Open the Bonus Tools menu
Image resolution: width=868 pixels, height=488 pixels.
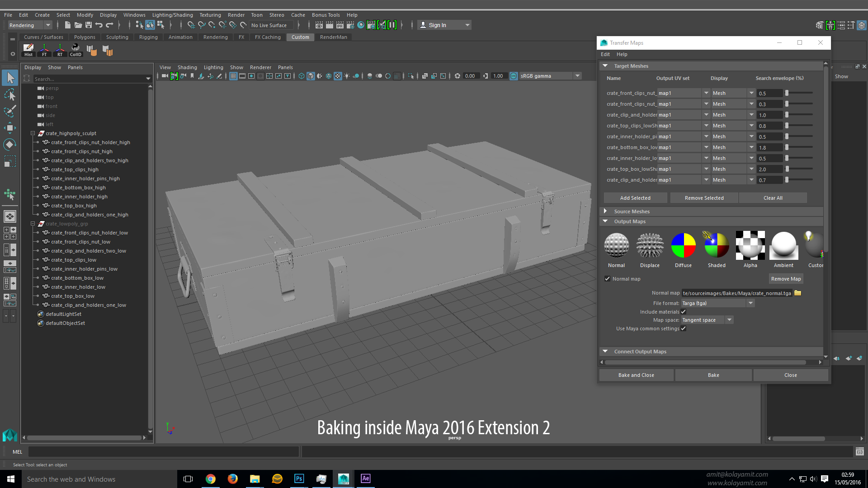pos(325,15)
